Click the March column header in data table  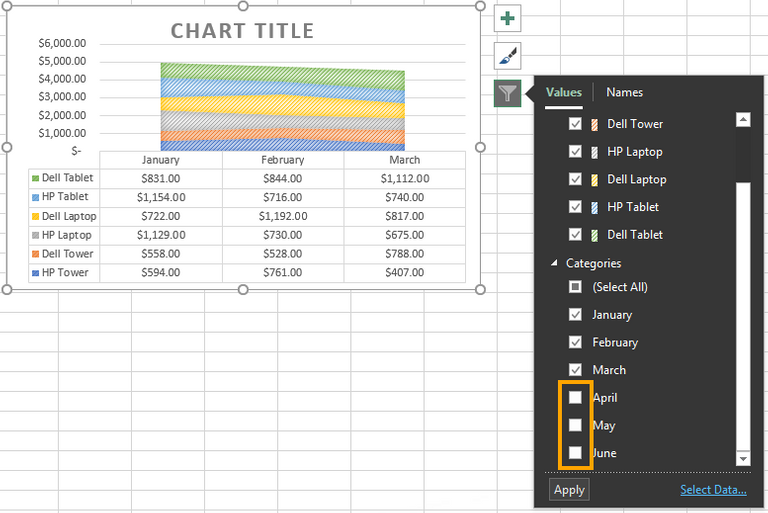[405, 160]
